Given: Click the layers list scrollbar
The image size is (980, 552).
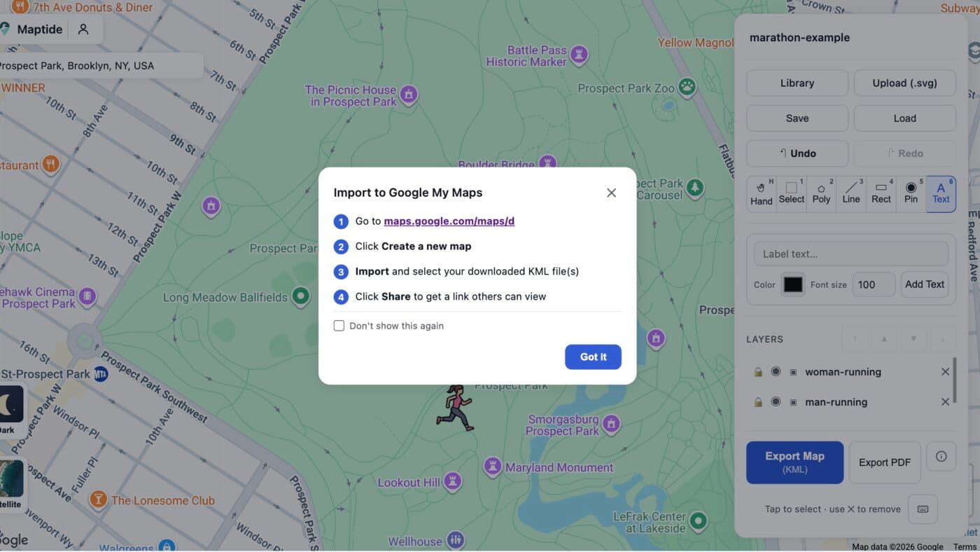Looking at the screenshot, I should point(954,380).
